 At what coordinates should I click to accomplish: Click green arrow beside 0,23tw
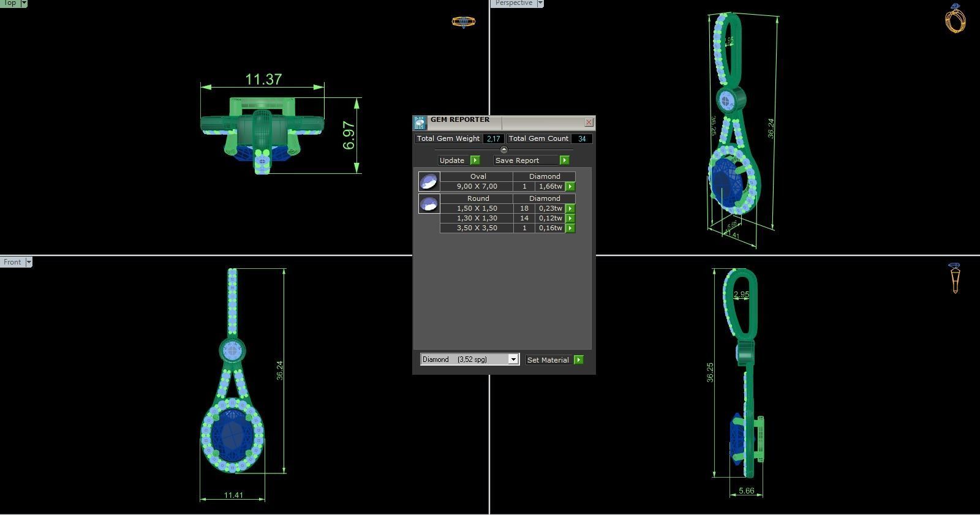click(x=570, y=208)
